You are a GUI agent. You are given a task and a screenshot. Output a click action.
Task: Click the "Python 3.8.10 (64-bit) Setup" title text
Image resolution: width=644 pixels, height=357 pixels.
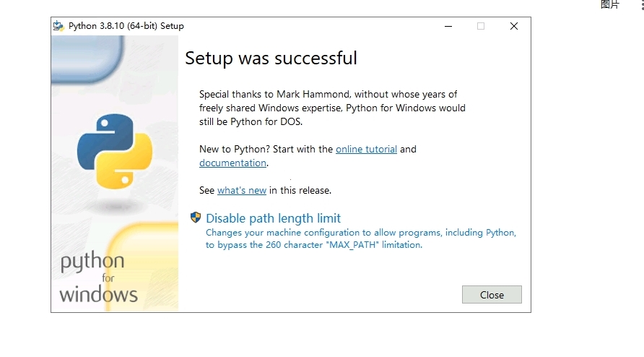[x=126, y=26]
